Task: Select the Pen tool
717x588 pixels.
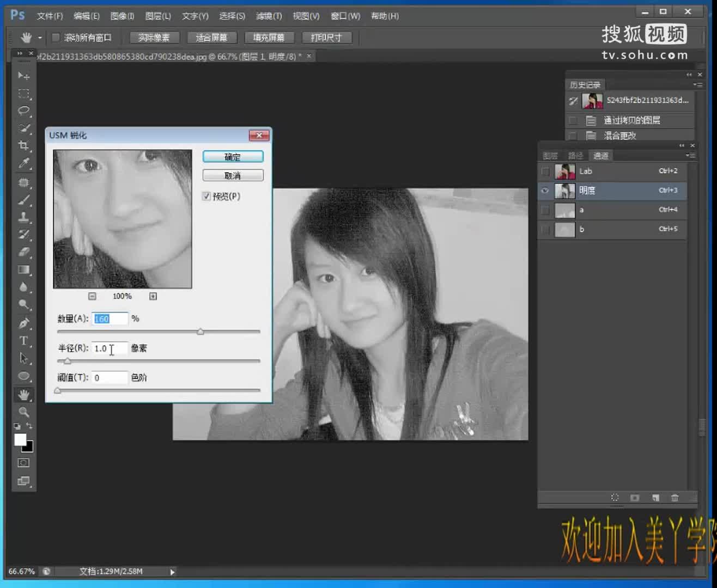Action: coord(23,323)
